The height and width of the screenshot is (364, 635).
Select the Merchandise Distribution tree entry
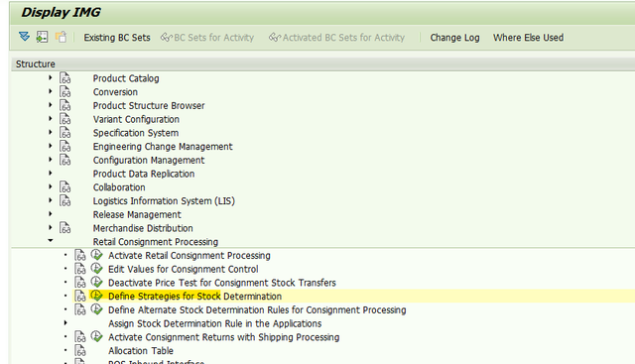(x=143, y=228)
